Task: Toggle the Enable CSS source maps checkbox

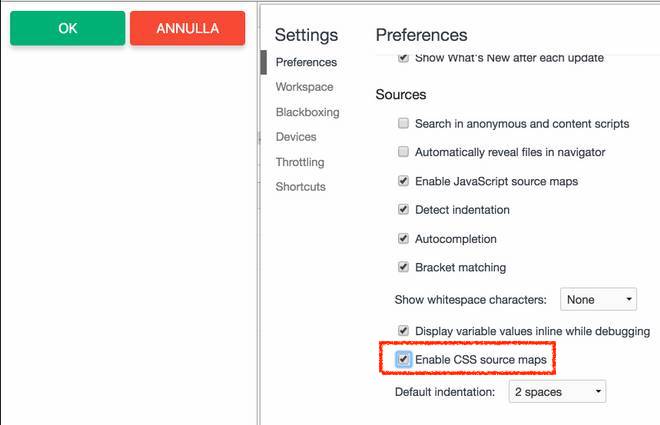Action: coord(404,358)
